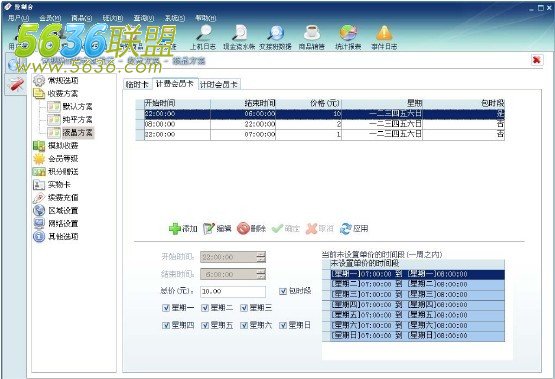Viewport: 555px width, 379px height.
Task: Click the 编辑 edit button
Action: point(217,229)
